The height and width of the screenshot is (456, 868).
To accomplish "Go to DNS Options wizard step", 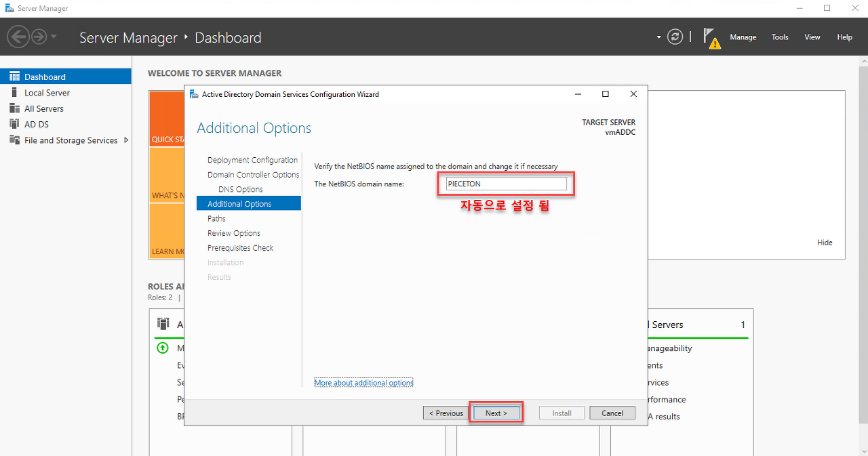I will point(241,189).
